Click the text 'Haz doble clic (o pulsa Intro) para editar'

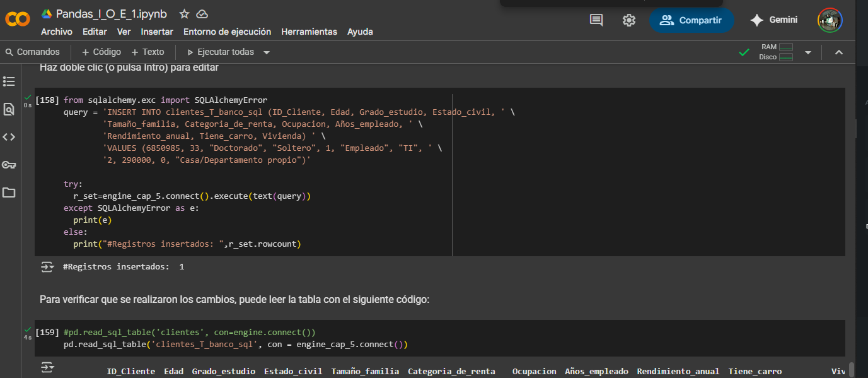(129, 68)
